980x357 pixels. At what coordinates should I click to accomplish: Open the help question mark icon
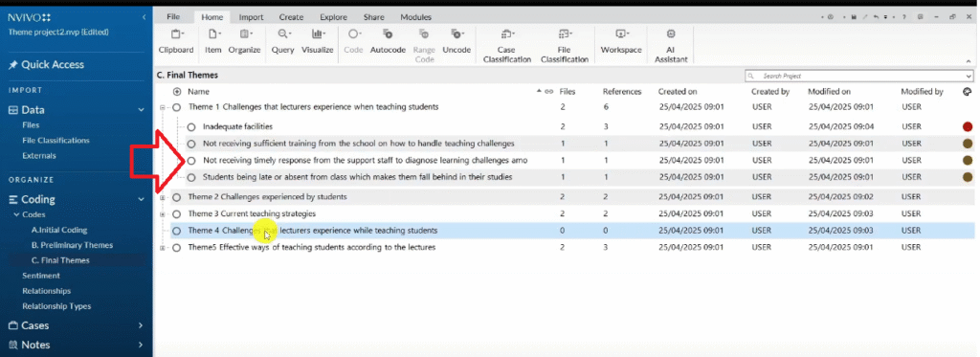coord(903,17)
